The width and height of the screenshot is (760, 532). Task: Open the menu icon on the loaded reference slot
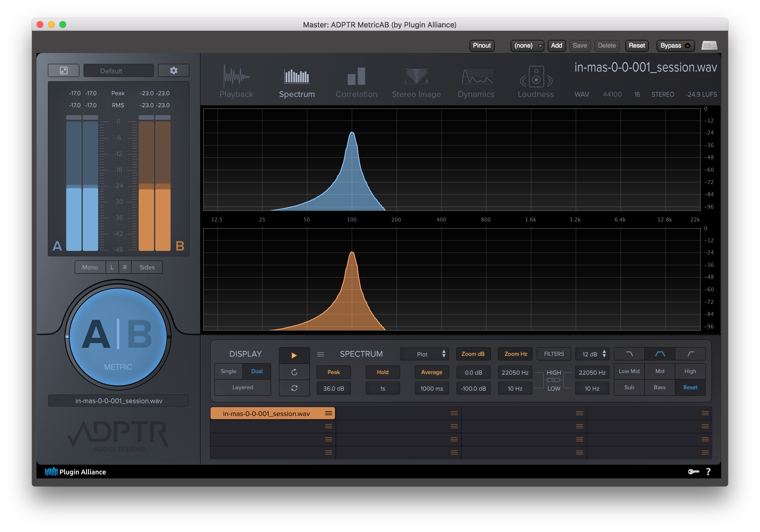tap(328, 413)
